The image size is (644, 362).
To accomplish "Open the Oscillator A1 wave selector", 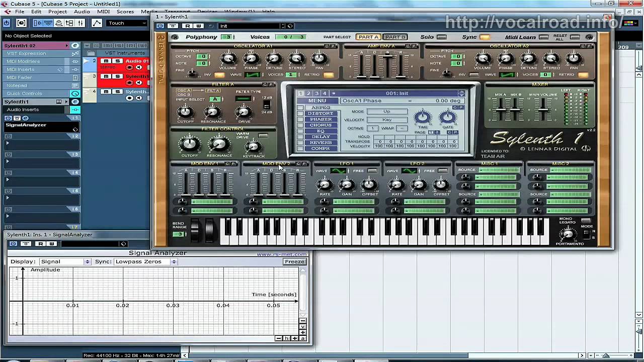I will [252, 75].
